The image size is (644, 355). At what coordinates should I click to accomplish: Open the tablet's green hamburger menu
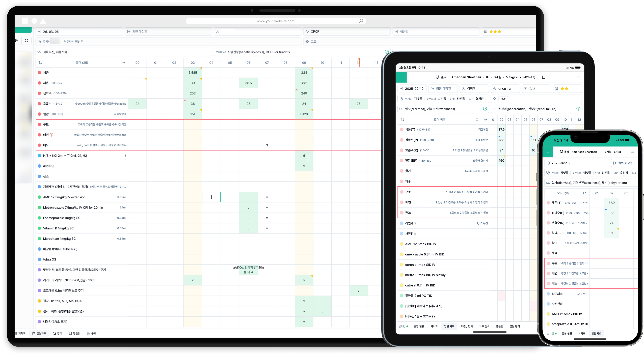[x=401, y=77]
